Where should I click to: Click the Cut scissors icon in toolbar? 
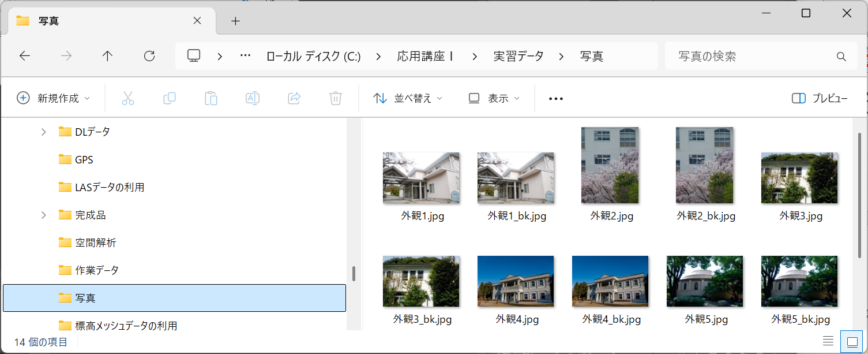tap(128, 98)
